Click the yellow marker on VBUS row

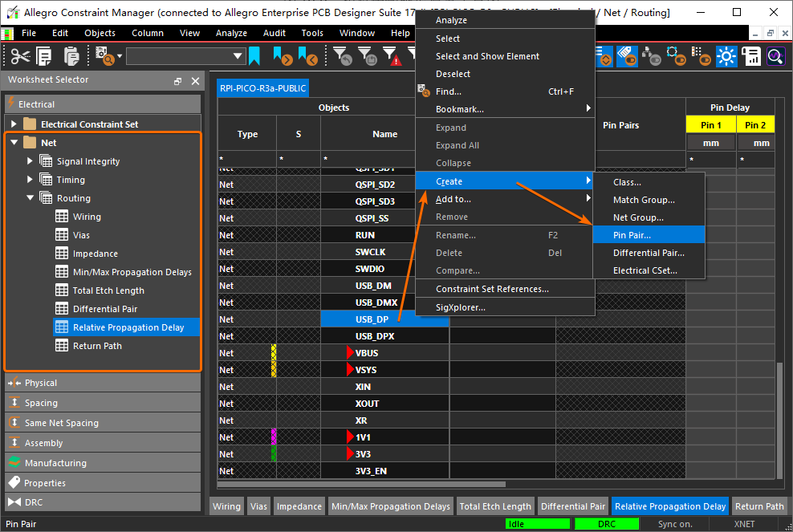coord(274,353)
